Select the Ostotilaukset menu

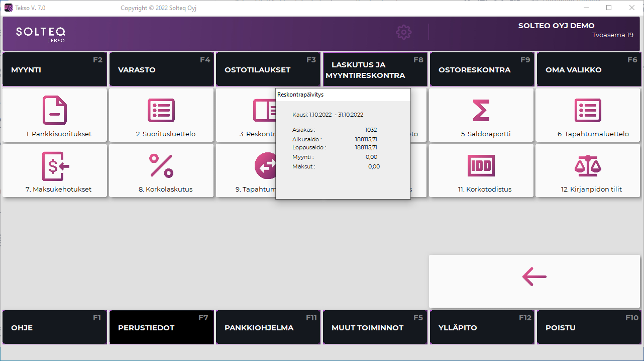coord(268,70)
